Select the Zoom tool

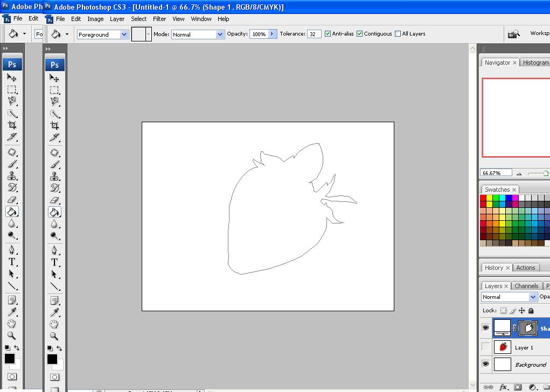pos(54,335)
